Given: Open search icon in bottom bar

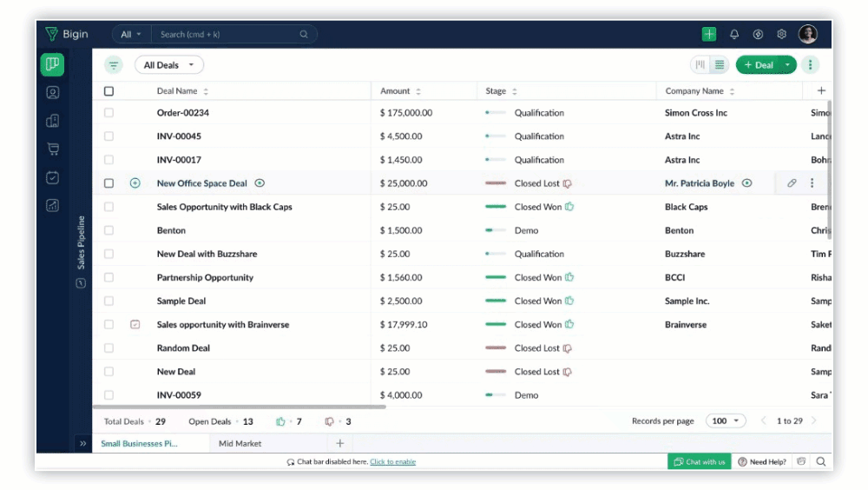Looking at the screenshot, I should [821, 461].
